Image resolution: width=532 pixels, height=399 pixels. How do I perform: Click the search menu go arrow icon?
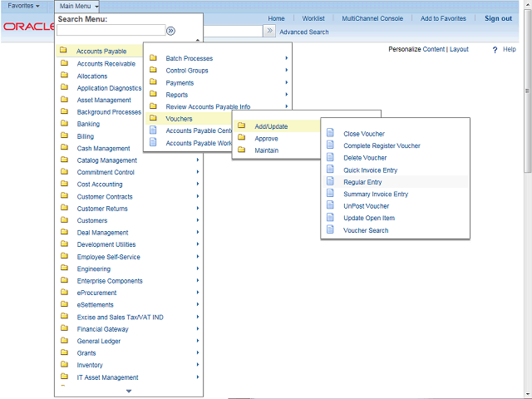click(x=170, y=31)
